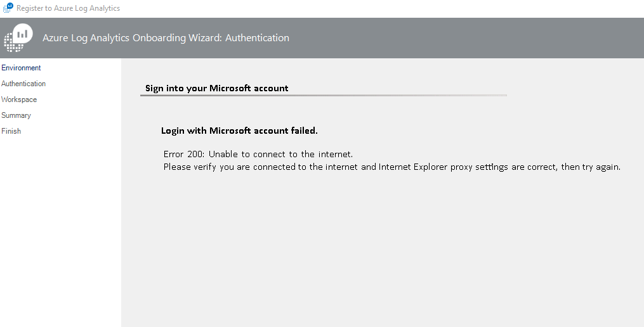This screenshot has height=327, width=644.
Task: Click empty part of gray header banner
Action: pyautogui.click(x=464, y=38)
